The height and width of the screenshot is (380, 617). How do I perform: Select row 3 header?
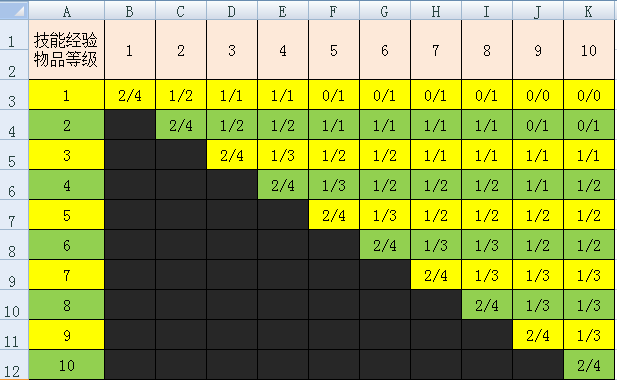coord(14,95)
